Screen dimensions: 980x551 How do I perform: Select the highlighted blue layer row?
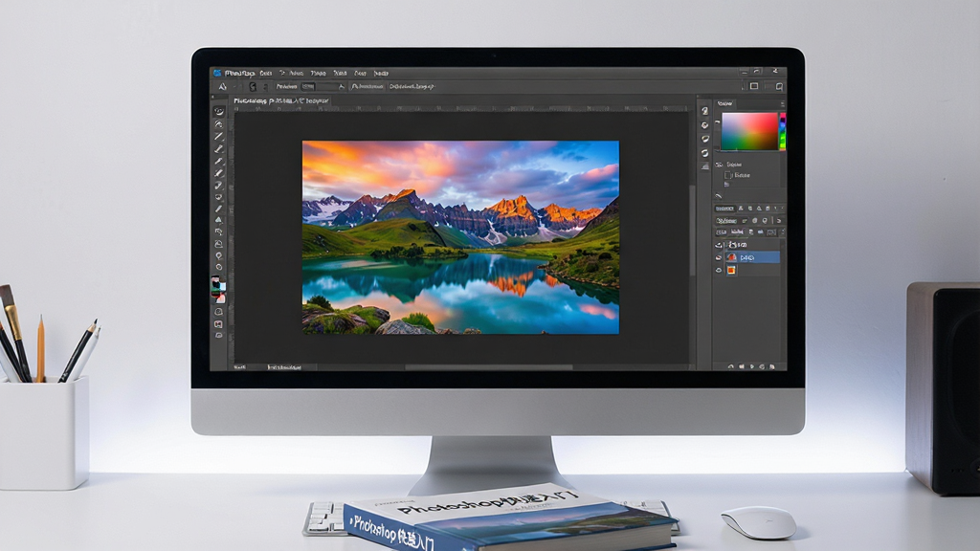point(752,257)
